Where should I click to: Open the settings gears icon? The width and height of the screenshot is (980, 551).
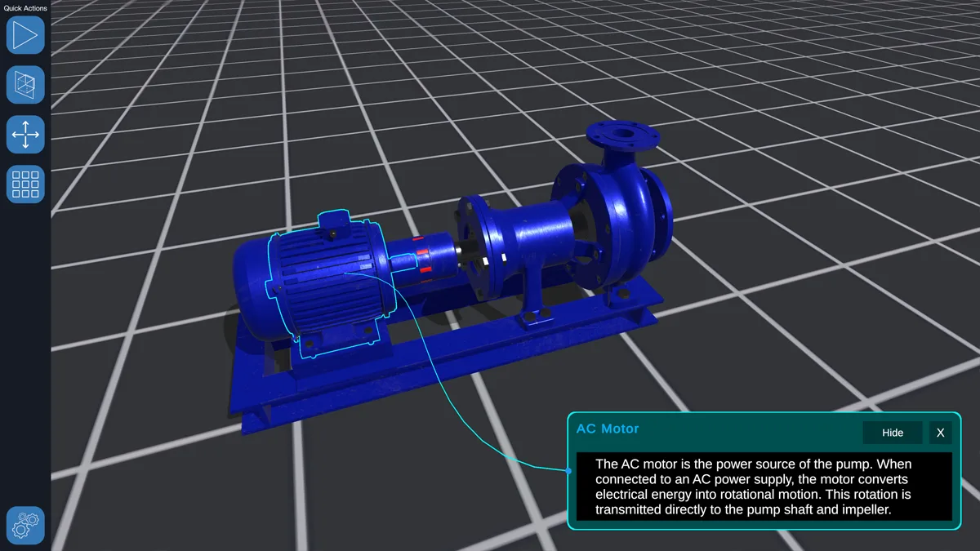pos(25,526)
